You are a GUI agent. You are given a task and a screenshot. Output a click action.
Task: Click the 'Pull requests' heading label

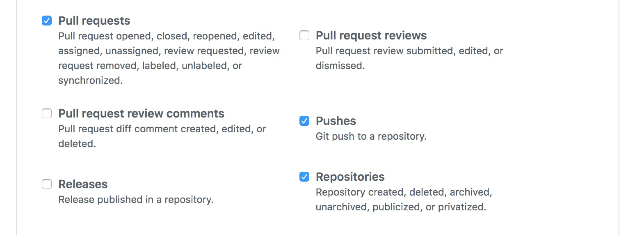coord(94,21)
